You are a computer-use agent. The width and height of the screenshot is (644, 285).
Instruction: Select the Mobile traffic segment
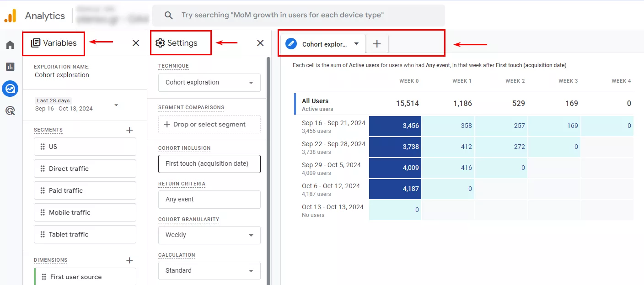85,212
